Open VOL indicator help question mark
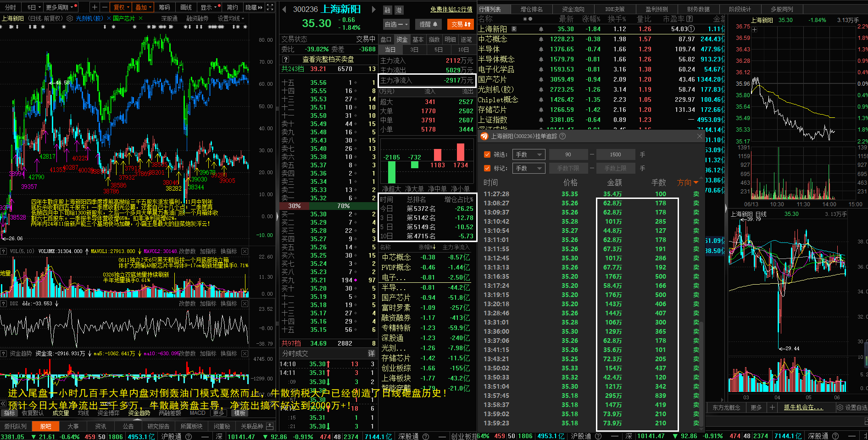The height and width of the screenshot is (440, 868). point(4,251)
